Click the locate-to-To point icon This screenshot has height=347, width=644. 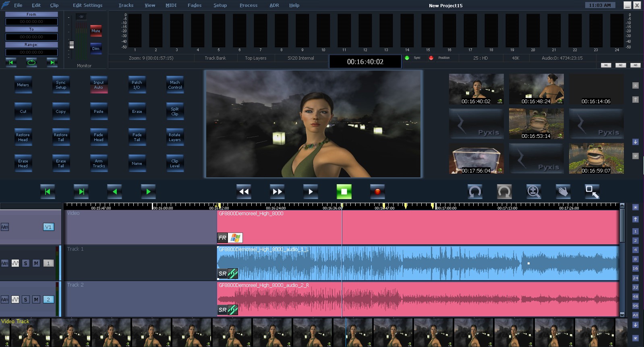pyautogui.click(x=52, y=62)
